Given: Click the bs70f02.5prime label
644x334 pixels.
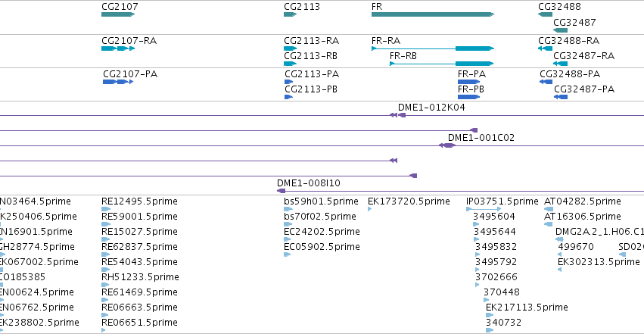Looking at the screenshot, I should coord(320,217).
